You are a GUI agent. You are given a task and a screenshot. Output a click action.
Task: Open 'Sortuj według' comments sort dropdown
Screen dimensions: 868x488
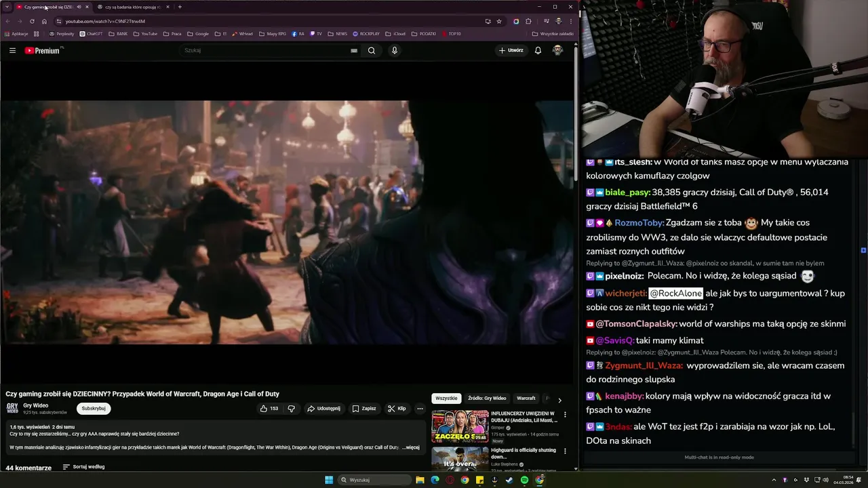click(x=83, y=467)
